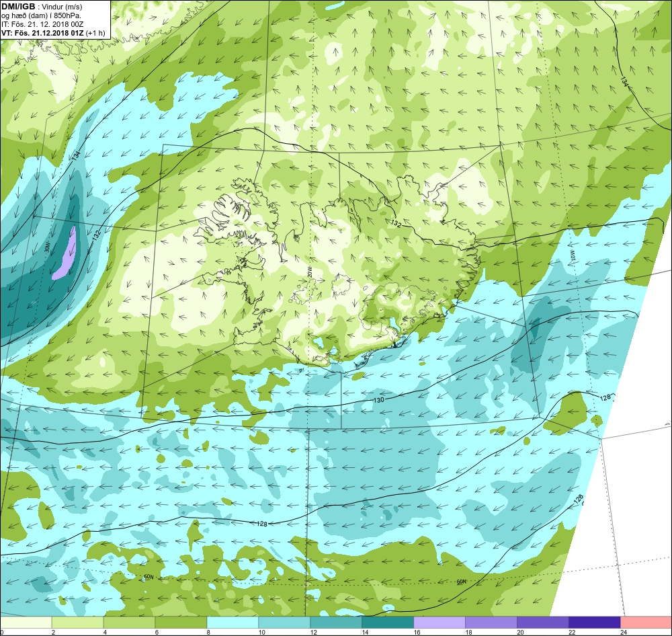The width and height of the screenshot is (672, 636).
Task: Select the light cyan 8–10 m/s legend swatch
Action: click(x=233, y=622)
